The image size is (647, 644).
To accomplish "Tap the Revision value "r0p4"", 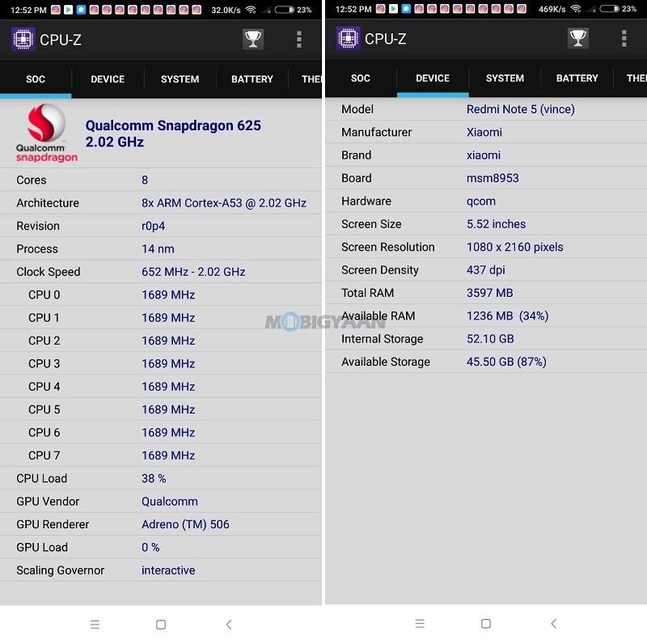I will (153, 227).
